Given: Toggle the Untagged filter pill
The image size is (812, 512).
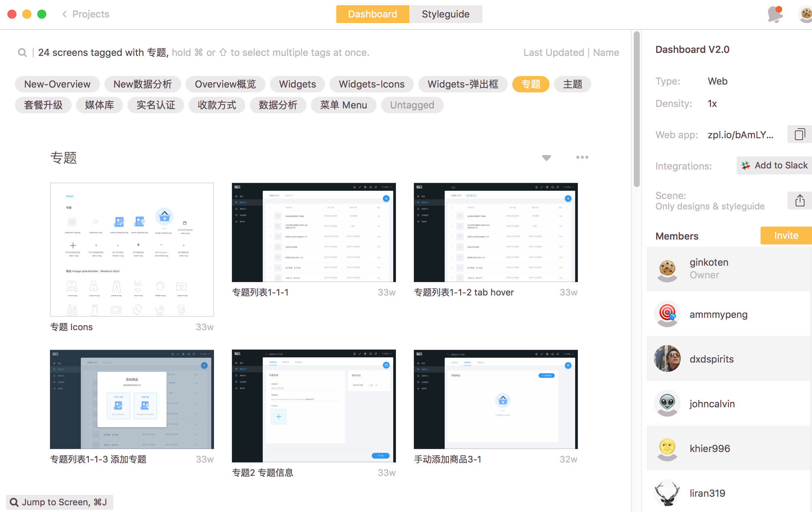Looking at the screenshot, I should coord(412,105).
